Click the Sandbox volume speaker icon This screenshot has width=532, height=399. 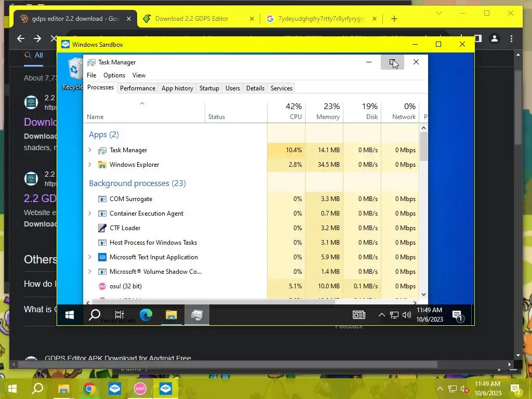pyautogui.click(x=406, y=315)
